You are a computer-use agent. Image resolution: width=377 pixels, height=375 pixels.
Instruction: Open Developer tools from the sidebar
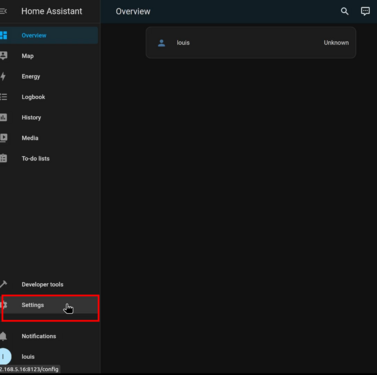tap(49, 284)
